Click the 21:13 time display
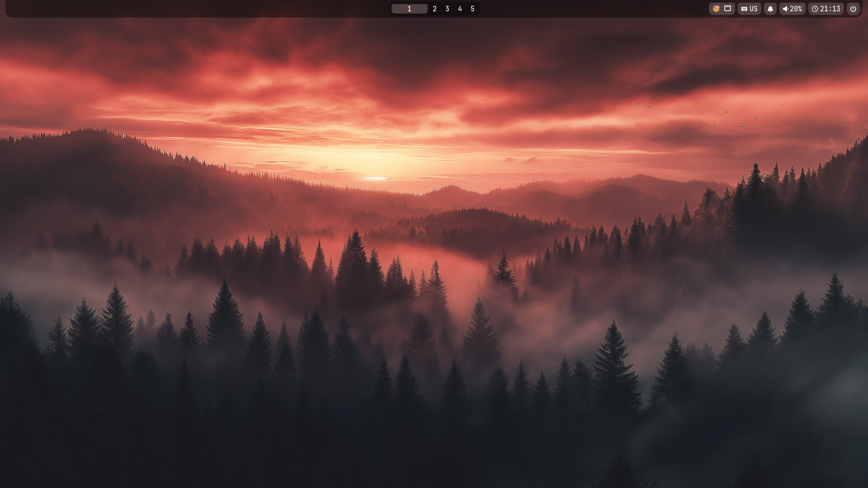Viewport: 868px width, 488px height. point(830,9)
